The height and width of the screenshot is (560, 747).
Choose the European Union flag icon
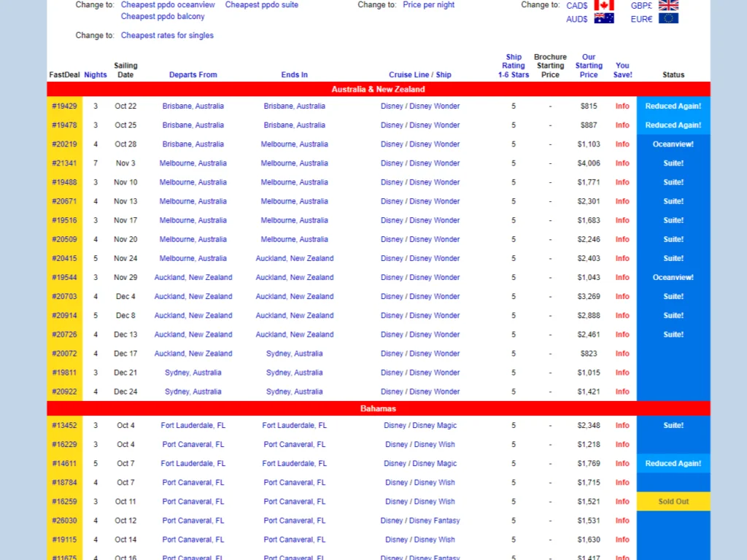668,18
